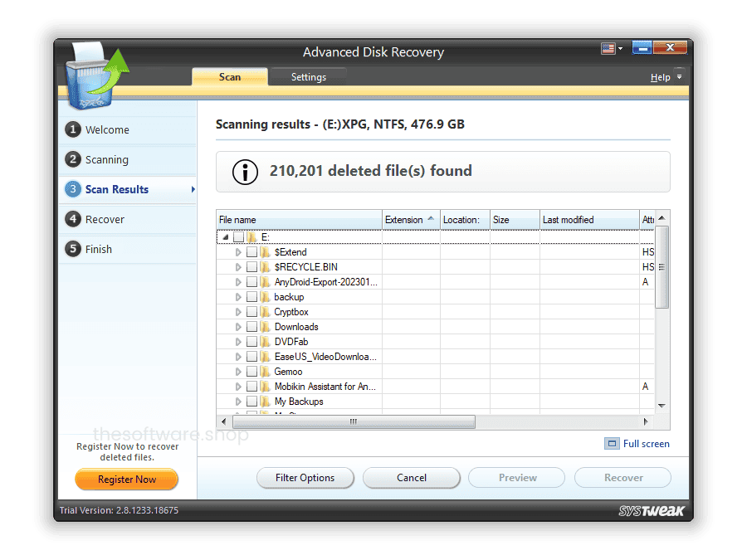Viewport: 747px width, 560px height.
Task: Click the $Extend folder icon
Action: 265,252
